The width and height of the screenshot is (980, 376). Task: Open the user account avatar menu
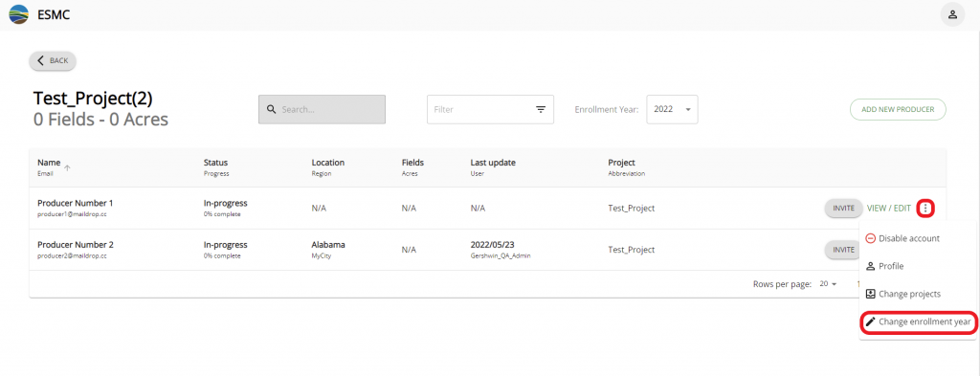(952, 14)
